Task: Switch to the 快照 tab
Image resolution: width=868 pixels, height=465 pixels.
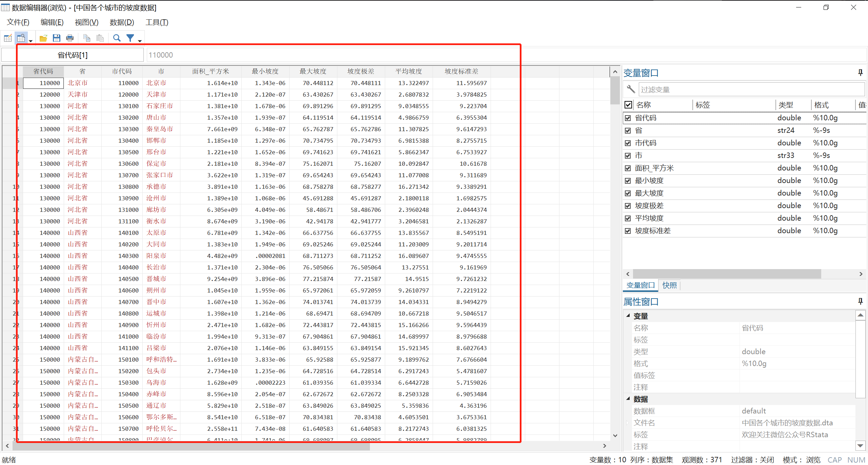Action: [669, 285]
